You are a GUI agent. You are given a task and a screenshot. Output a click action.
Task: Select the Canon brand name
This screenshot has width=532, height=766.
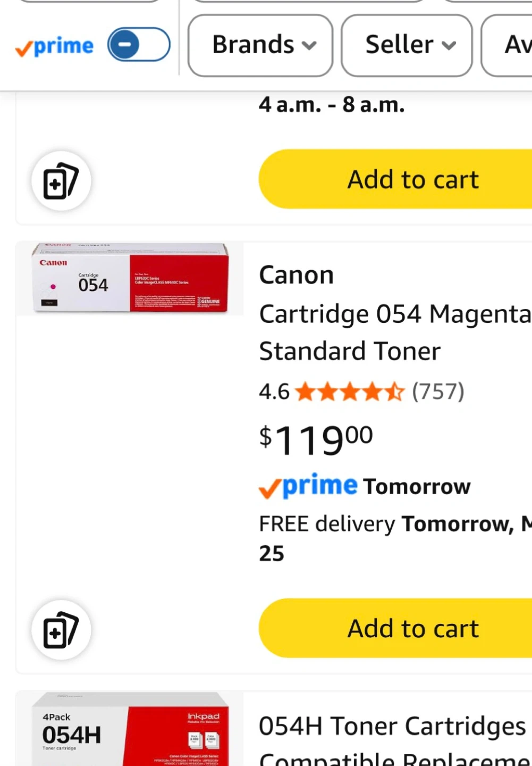(x=297, y=275)
